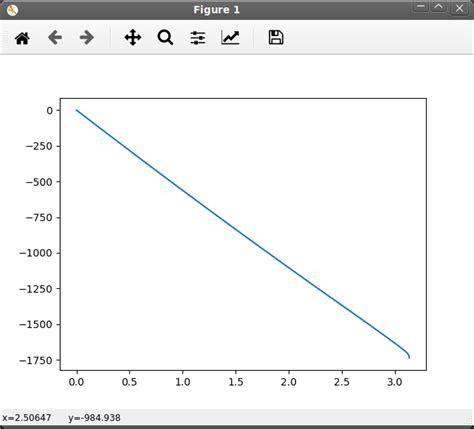Click the x-axis tick label '1.5'
The height and width of the screenshot is (429, 474).
[x=236, y=382]
